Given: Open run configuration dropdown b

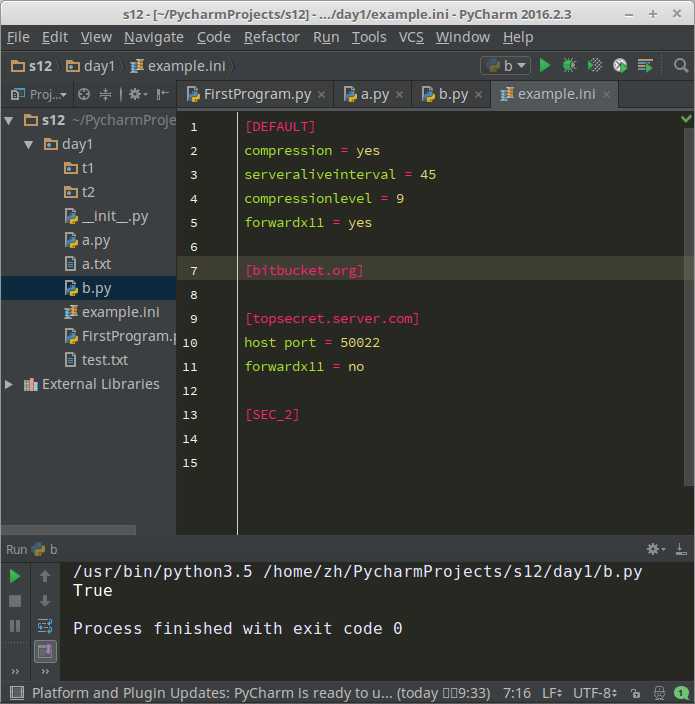Looking at the screenshot, I should coord(506,66).
